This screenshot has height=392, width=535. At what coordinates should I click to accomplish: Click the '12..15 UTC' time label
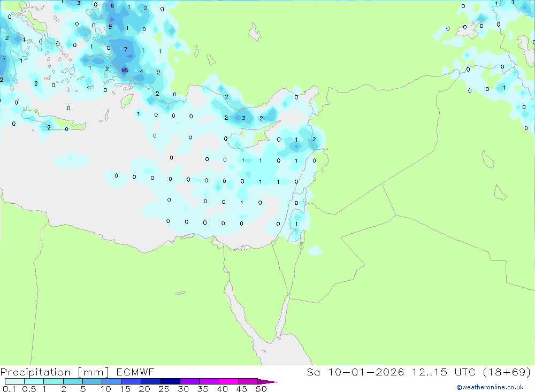(x=444, y=372)
